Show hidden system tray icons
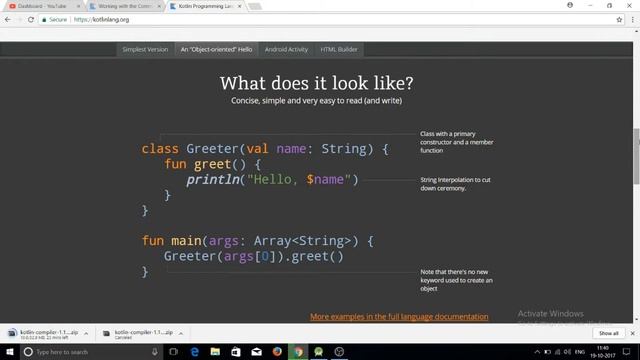The height and width of the screenshot is (360, 640). point(537,352)
